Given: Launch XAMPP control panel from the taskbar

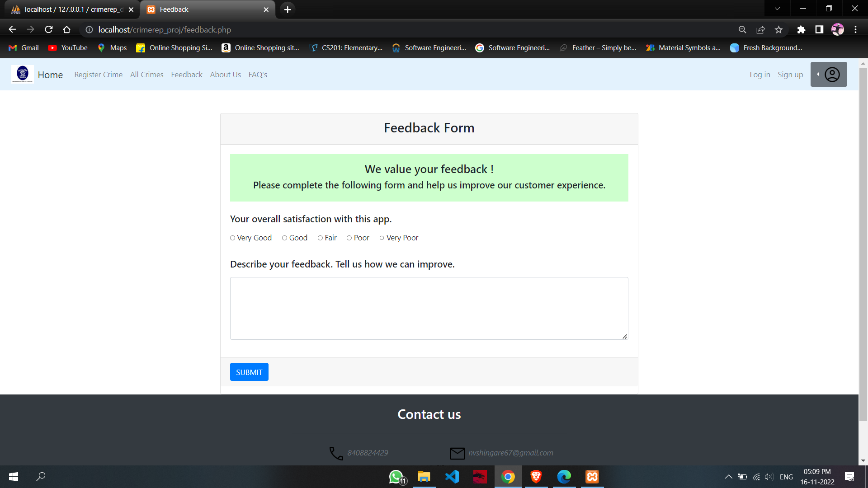Looking at the screenshot, I should [592, 477].
